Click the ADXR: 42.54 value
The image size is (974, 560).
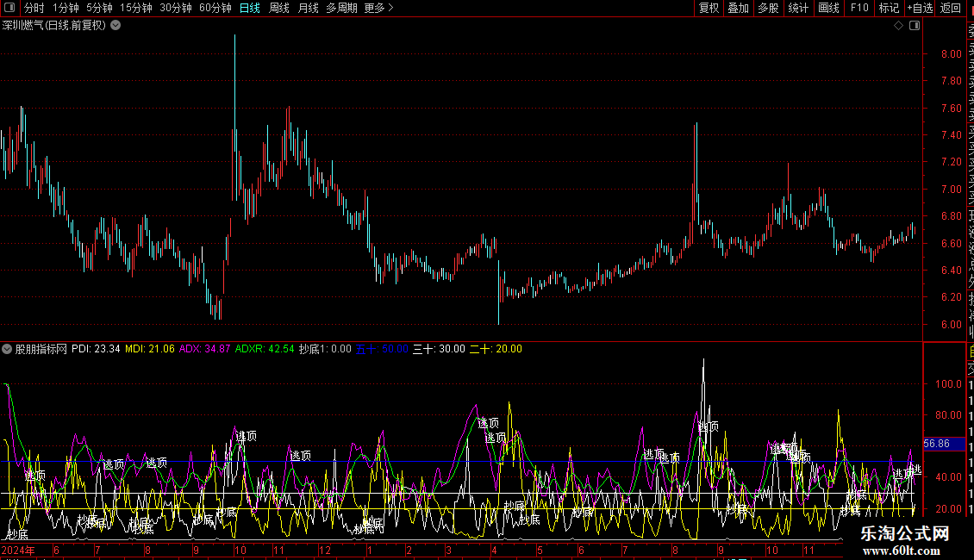click(265, 349)
